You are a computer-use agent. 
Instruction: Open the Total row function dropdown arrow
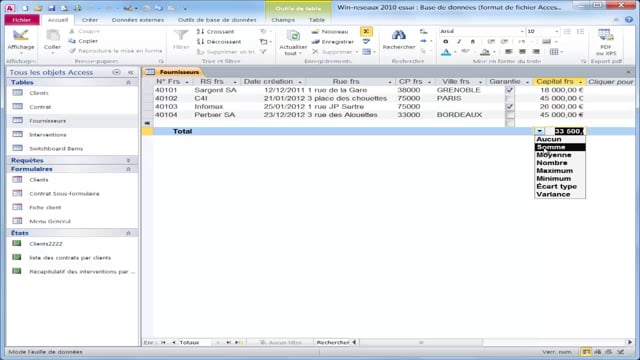(540, 131)
